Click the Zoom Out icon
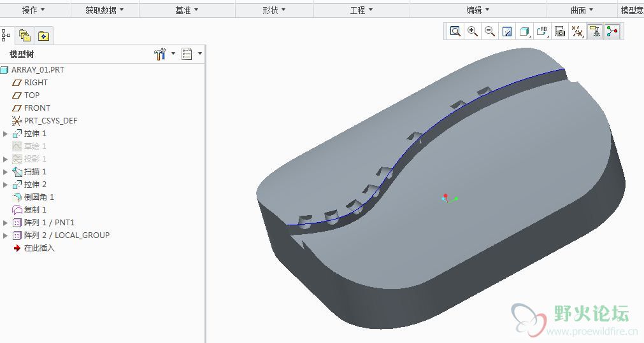 490,31
